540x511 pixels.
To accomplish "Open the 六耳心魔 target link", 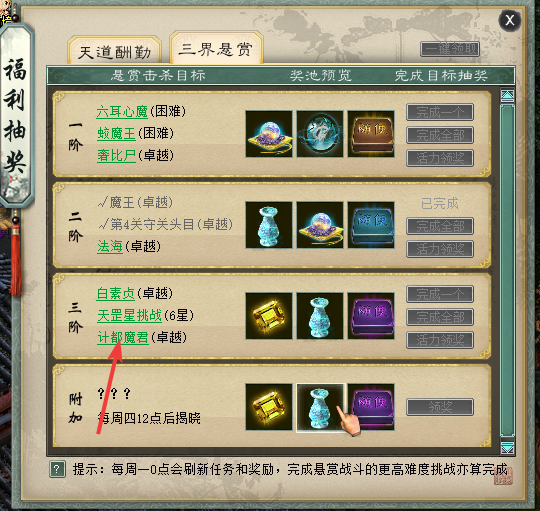I will coord(122,112).
